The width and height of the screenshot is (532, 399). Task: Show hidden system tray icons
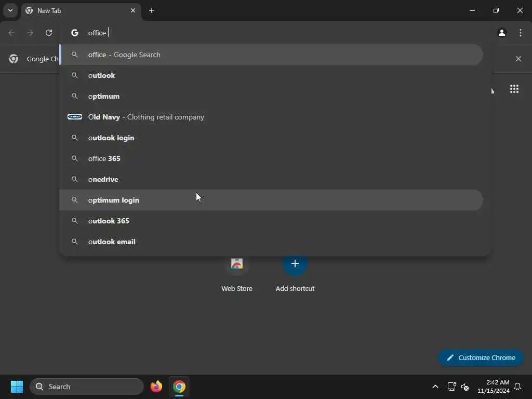pyautogui.click(x=435, y=387)
